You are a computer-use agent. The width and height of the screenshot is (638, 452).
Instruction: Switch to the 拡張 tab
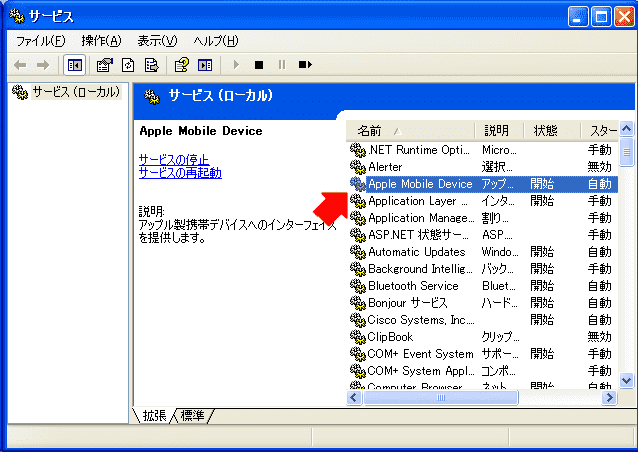(154, 415)
